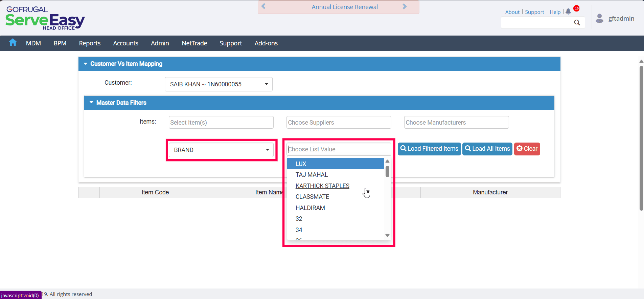This screenshot has height=299, width=644.
Task: Open the notifications bell icon
Action: pos(568,11)
